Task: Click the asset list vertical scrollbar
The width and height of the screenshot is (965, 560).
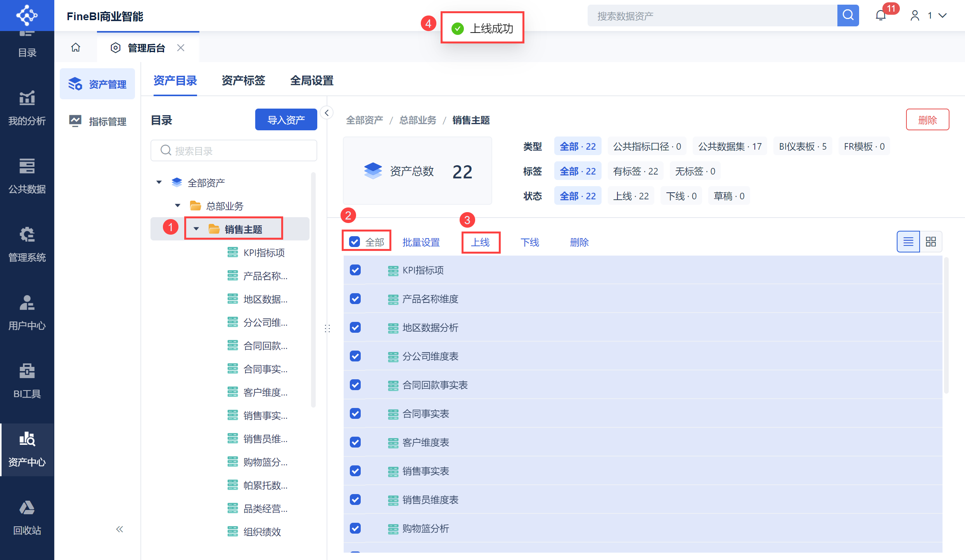Action: [946, 326]
